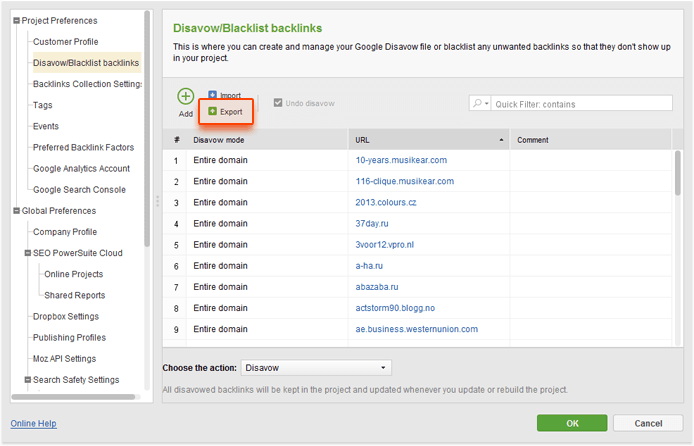Viewport: 694px width, 446px height.
Task: Open Customer Profile preferences
Action: point(65,42)
